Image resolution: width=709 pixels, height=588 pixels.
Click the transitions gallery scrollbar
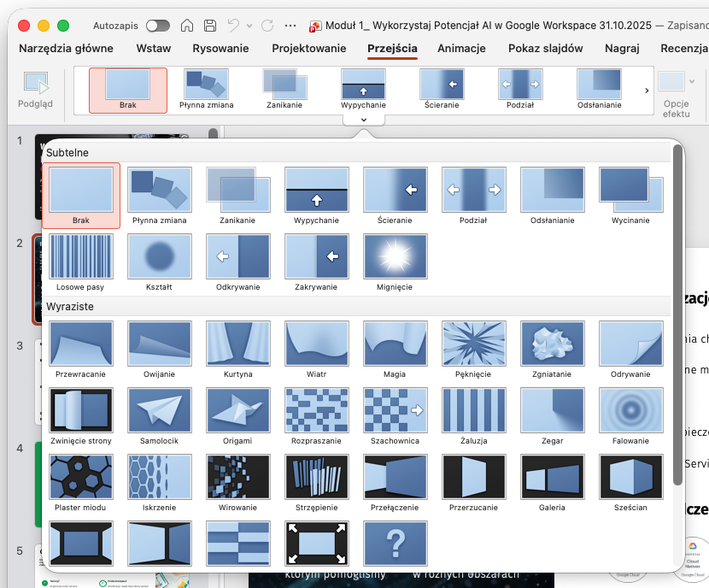tap(677, 315)
